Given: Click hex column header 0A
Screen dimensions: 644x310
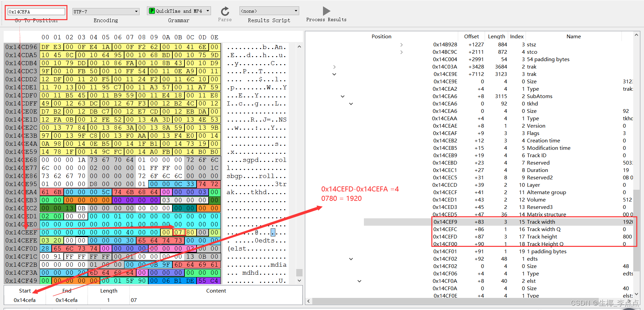Looking at the screenshot, I should click(x=166, y=37).
